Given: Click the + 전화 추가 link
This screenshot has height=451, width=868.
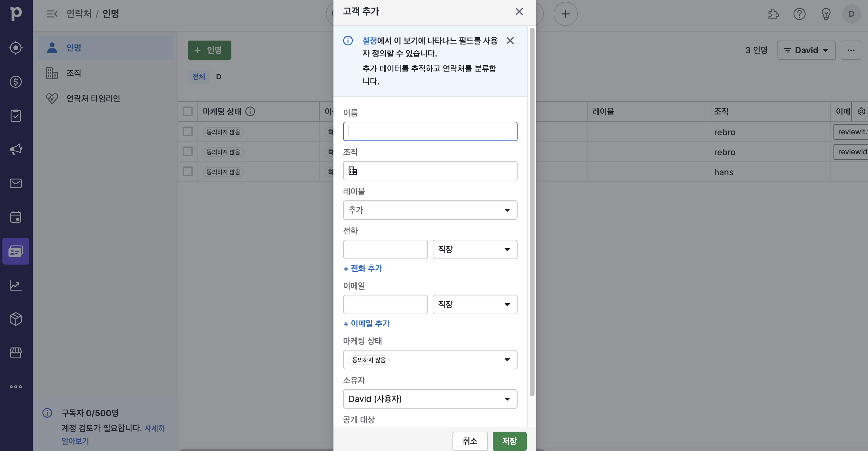Looking at the screenshot, I should 363,268.
